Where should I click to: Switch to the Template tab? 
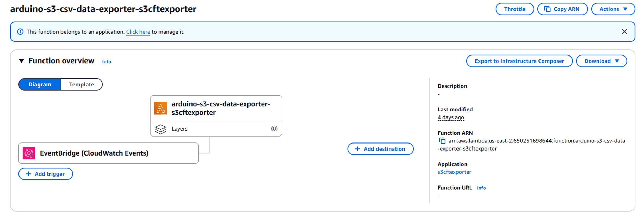[x=82, y=84]
